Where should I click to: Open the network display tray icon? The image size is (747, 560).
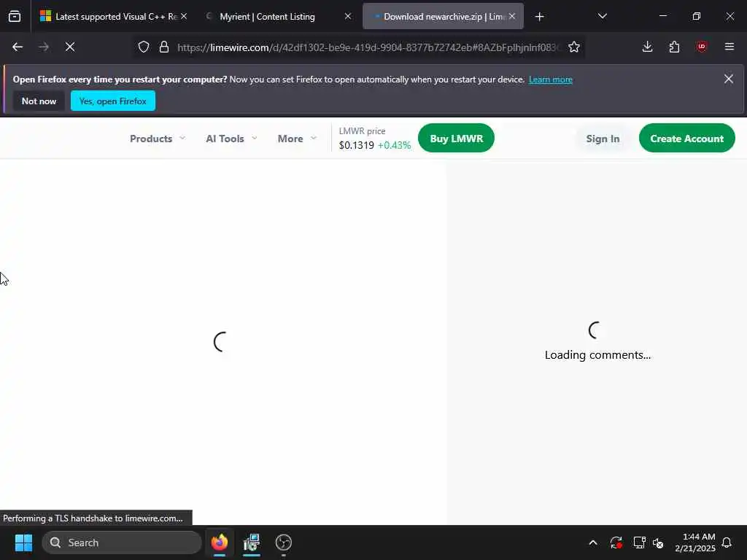[639, 542]
